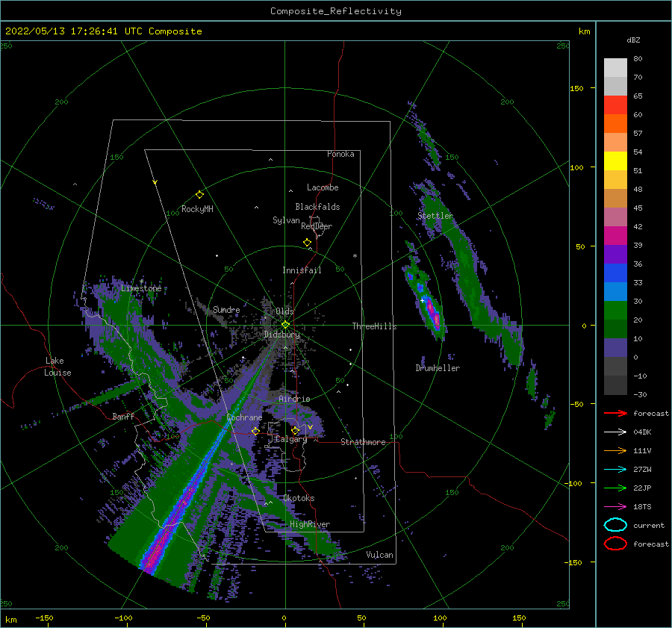Click the Stettler city label
The image size is (672, 628).
click(x=435, y=216)
